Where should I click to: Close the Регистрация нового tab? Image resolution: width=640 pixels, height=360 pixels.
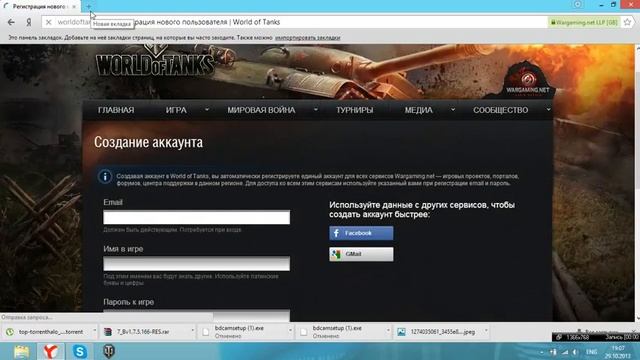pyautogui.click(x=74, y=7)
